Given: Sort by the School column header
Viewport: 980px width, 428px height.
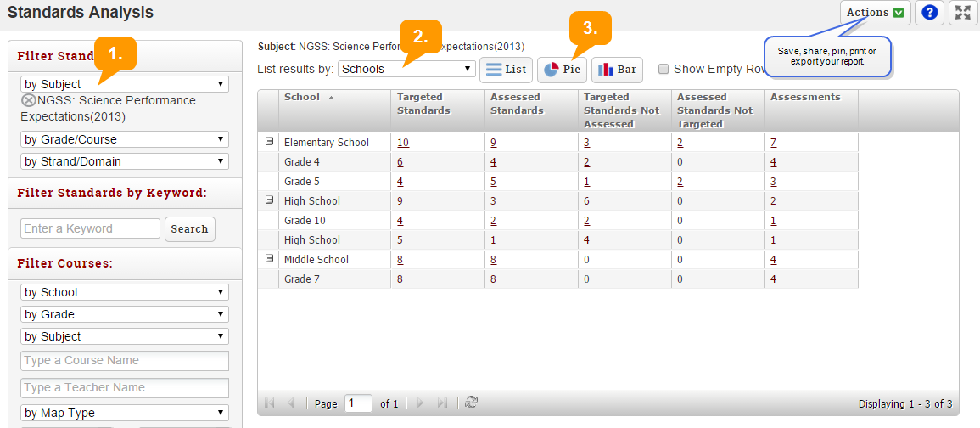Looking at the screenshot, I should point(301,97).
